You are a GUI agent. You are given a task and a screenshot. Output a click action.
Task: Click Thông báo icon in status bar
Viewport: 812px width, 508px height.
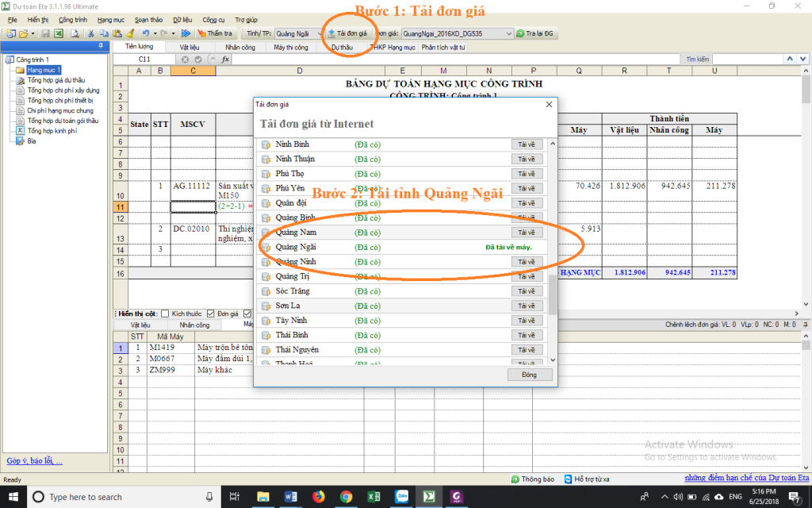pyautogui.click(x=516, y=479)
